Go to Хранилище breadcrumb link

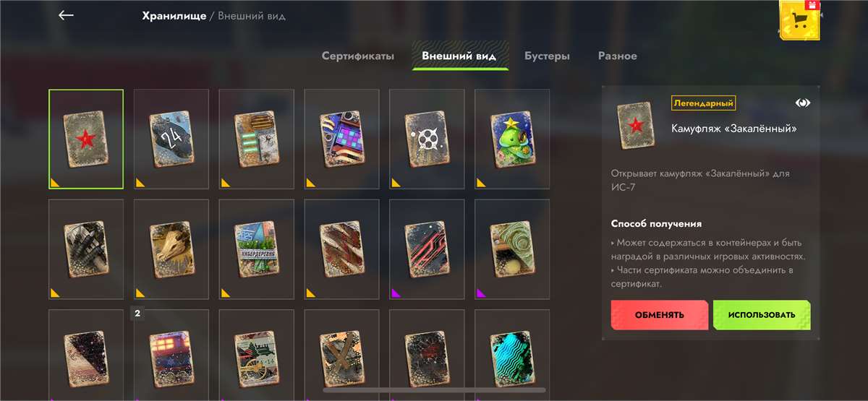174,16
